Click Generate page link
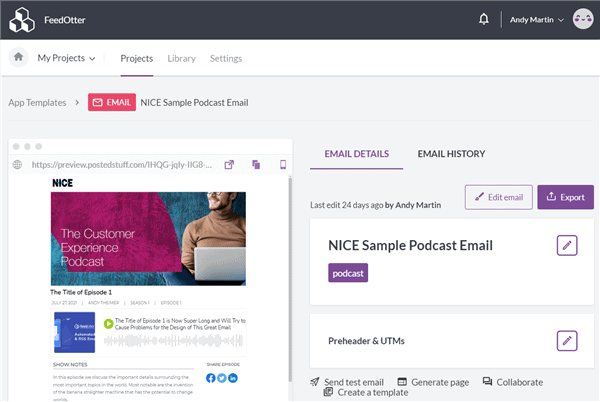The image size is (600, 402). (x=433, y=382)
